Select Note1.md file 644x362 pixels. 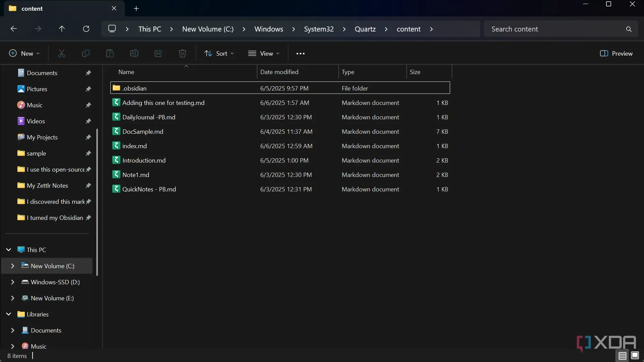[280, 175]
